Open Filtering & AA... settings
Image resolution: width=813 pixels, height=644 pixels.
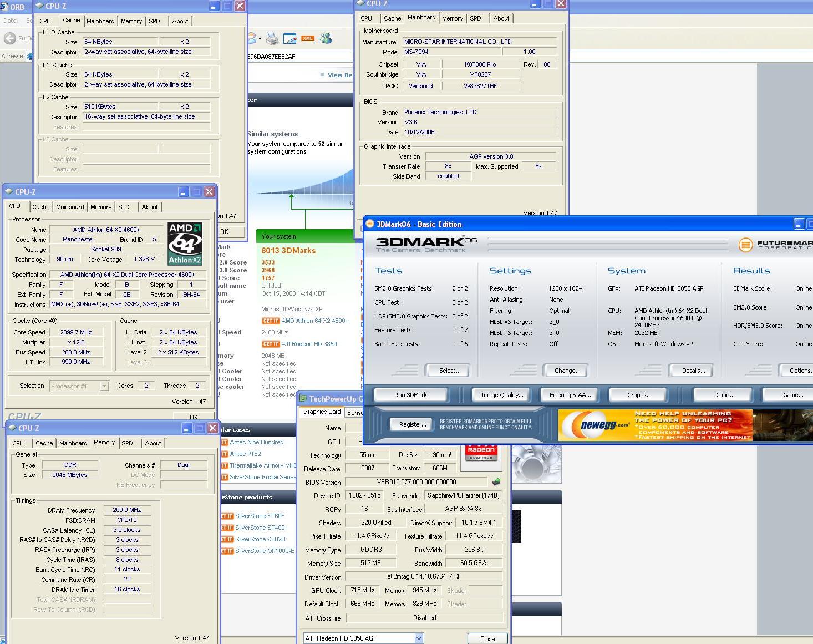pyautogui.click(x=570, y=395)
